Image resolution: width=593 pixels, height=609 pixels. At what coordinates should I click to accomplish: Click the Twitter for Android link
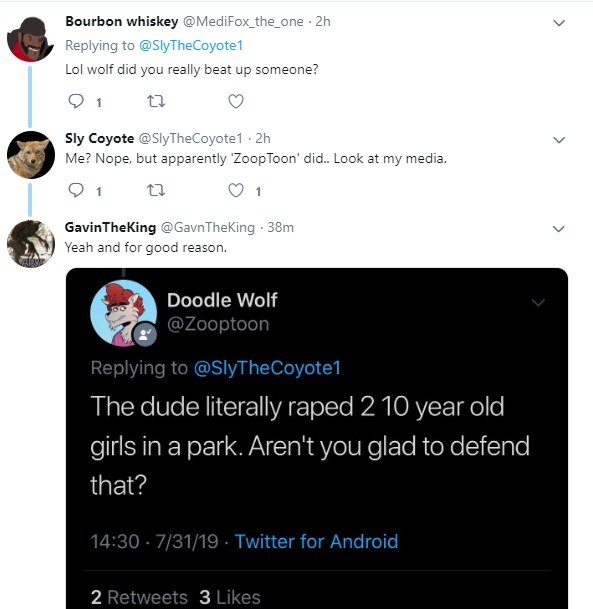point(316,541)
